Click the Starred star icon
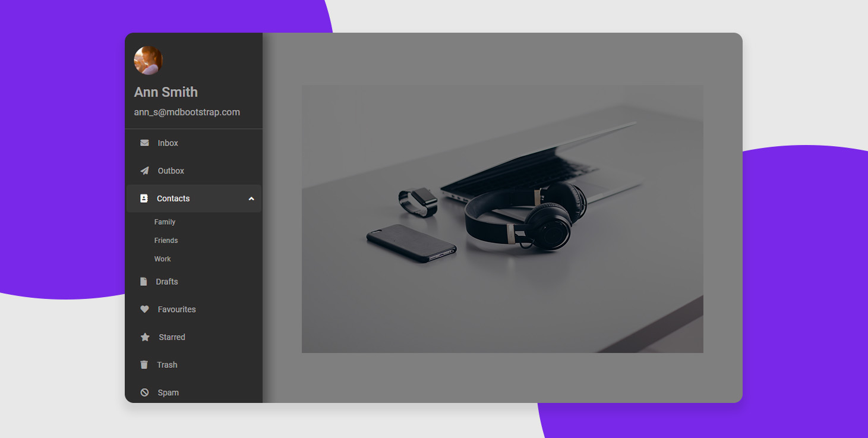The height and width of the screenshot is (438, 868). 145,337
